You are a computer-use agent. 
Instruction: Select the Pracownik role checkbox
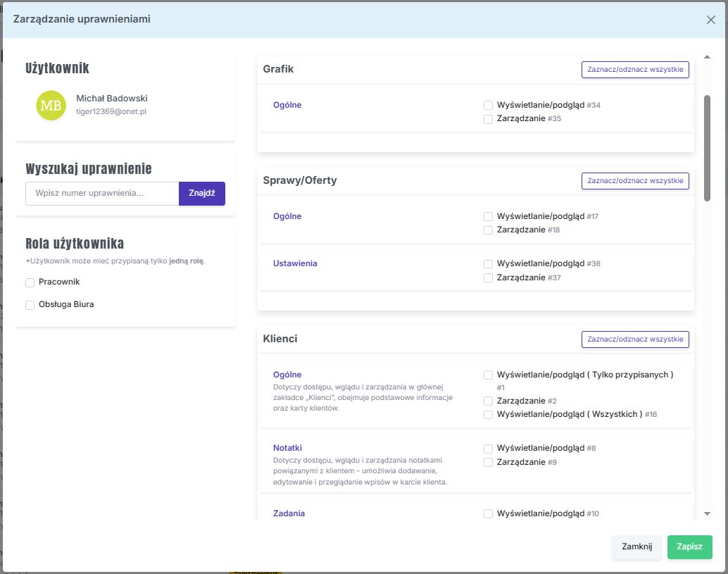click(x=30, y=282)
